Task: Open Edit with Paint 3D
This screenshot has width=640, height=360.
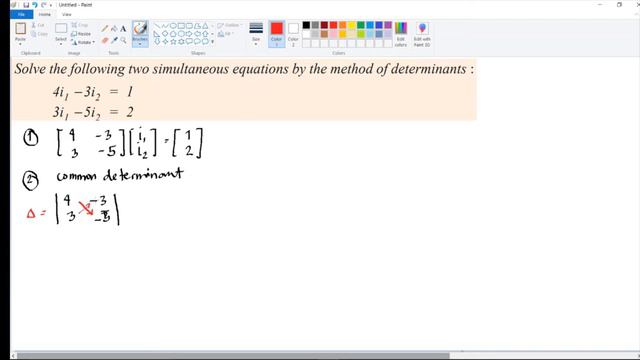Action: pos(422,34)
